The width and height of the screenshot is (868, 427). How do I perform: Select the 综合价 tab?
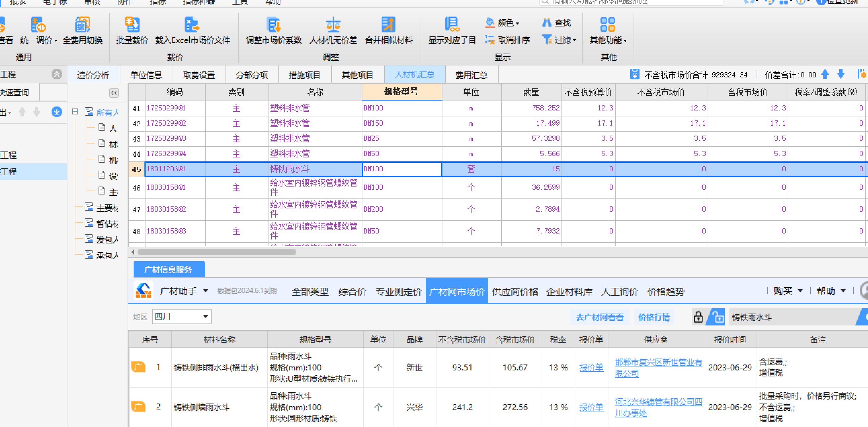click(352, 291)
